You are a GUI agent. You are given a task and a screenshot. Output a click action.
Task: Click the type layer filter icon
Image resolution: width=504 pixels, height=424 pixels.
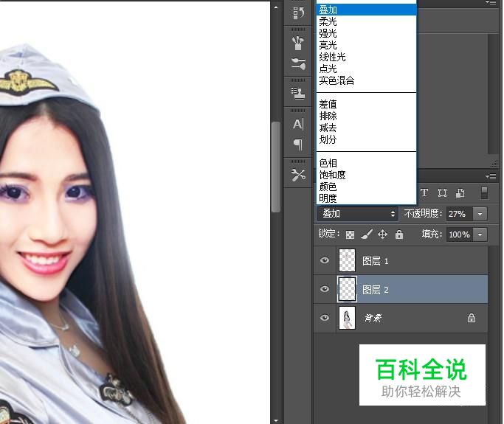click(x=424, y=192)
